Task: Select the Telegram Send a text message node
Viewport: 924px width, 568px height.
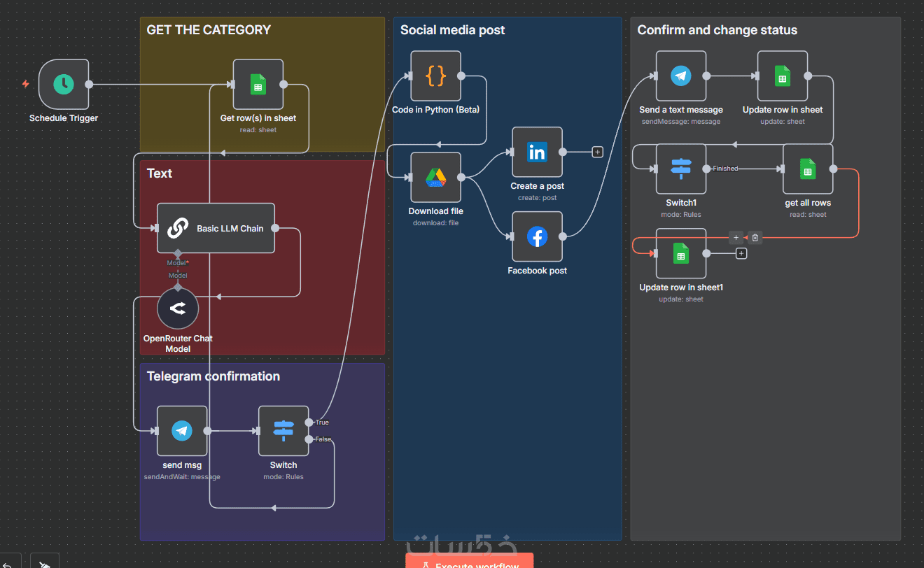Action: (x=681, y=76)
